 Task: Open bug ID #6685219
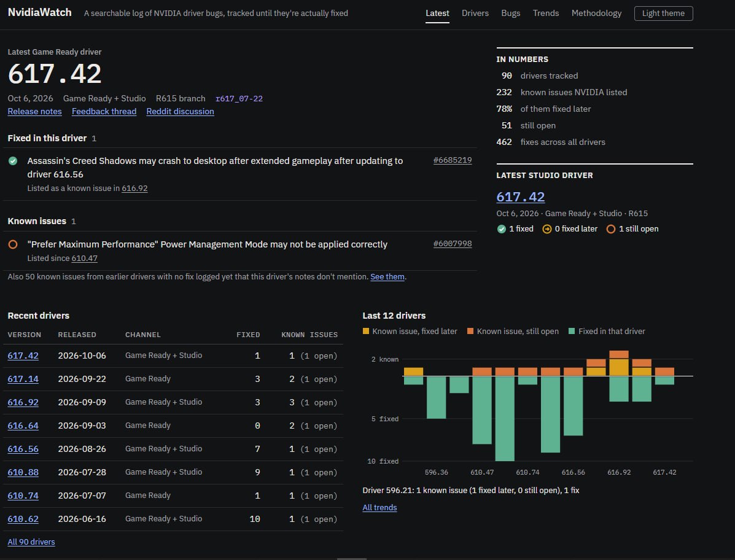tap(453, 160)
